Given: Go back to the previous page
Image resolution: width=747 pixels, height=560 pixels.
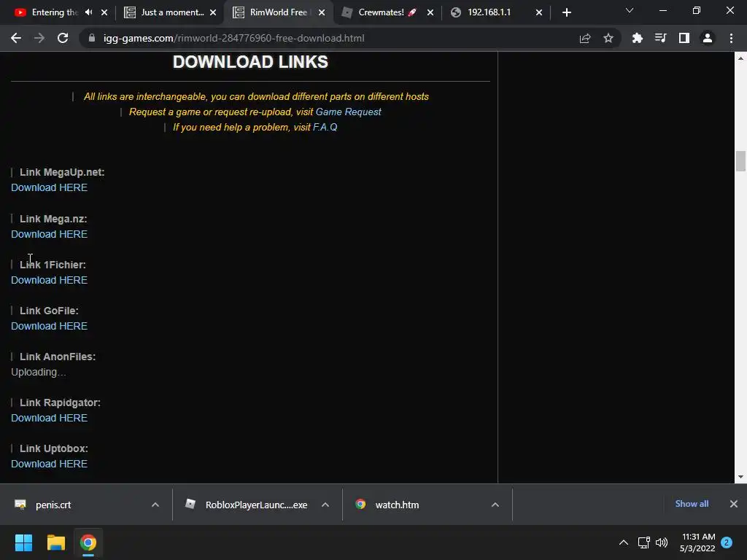Looking at the screenshot, I should 16,38.
